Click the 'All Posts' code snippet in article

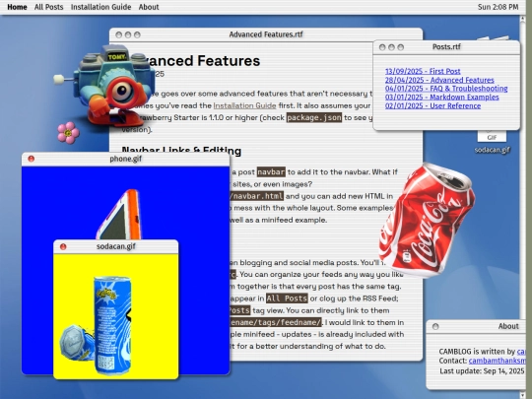pyautogui.click(x=287, y=299)
